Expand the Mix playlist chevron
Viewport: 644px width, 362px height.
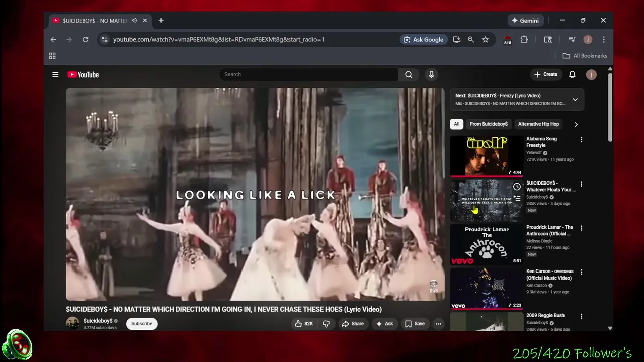coord(575,99)
